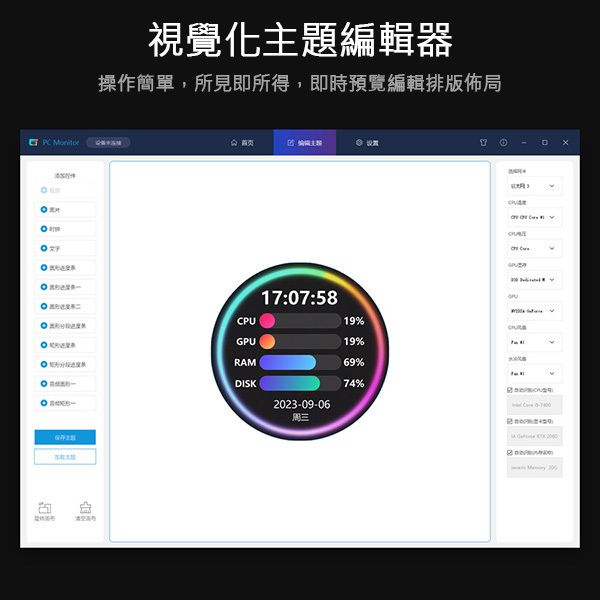
Task: Click the GeForce RTX 2060 field
Action: 535,436
